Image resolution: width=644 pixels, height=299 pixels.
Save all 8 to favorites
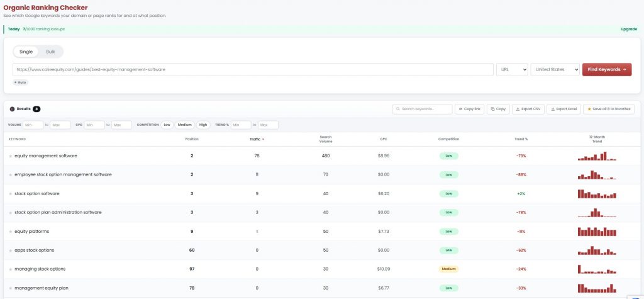609,109
